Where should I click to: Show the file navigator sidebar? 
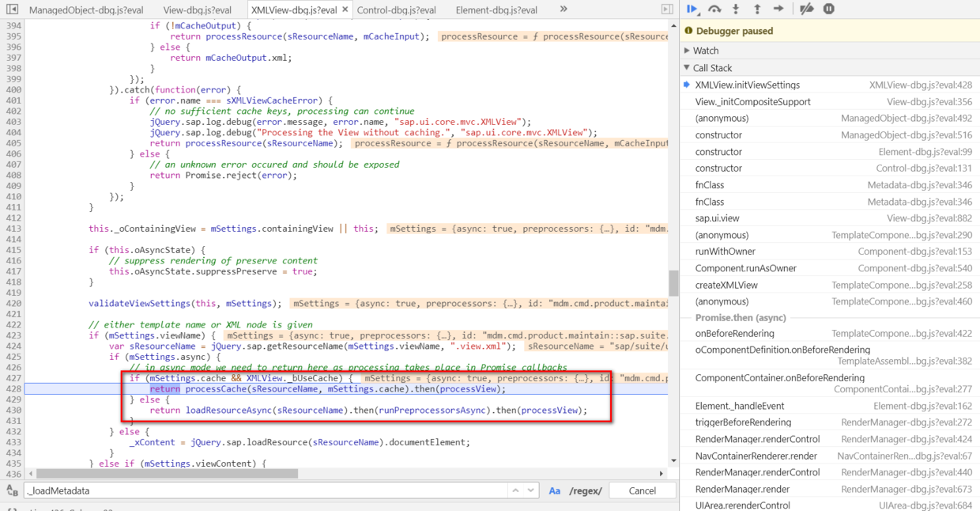tap(13, 9)
